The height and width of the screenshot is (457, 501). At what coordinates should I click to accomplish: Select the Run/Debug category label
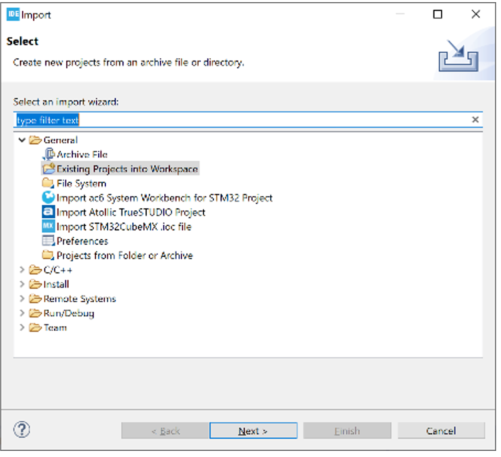[69, 313]
